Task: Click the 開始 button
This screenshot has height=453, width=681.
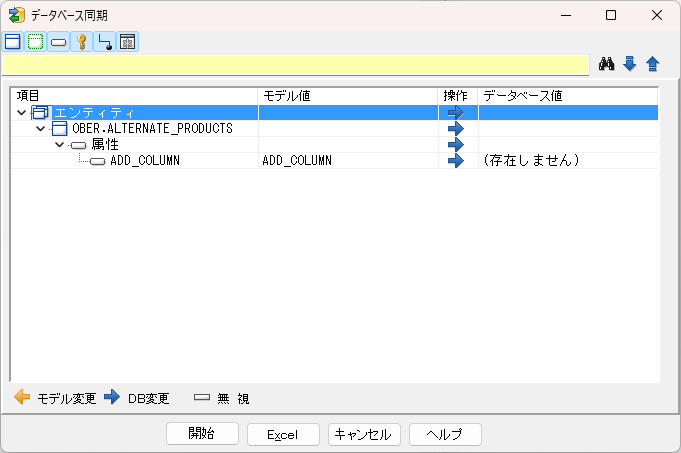Action: click(x=202, y=433)
